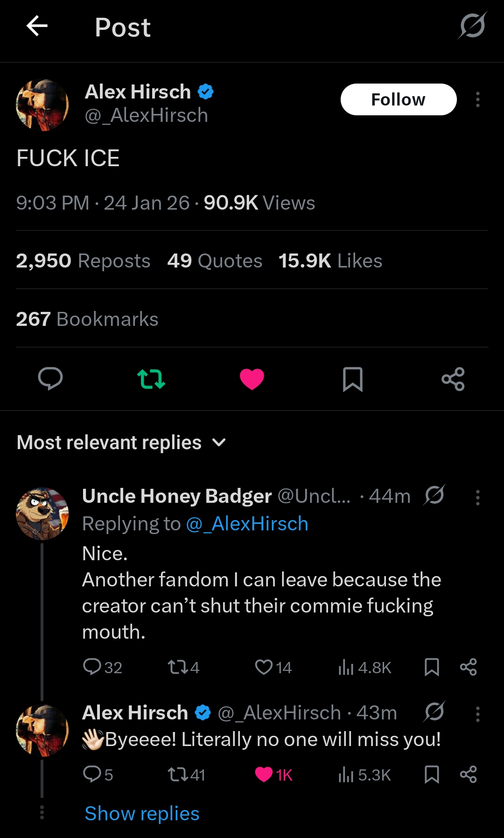Like Uncle Honey Badger's reply
This screenshot has width=504, height=838.
(x=264, y=667)
